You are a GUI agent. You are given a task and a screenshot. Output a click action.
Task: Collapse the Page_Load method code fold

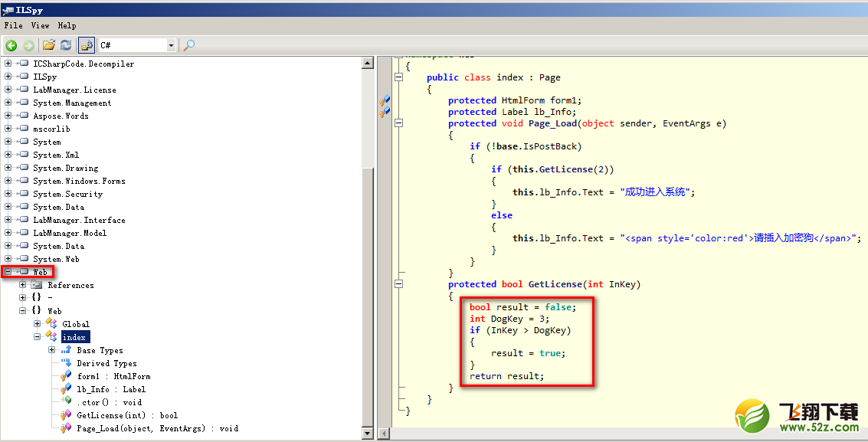[x=398, y=123]
